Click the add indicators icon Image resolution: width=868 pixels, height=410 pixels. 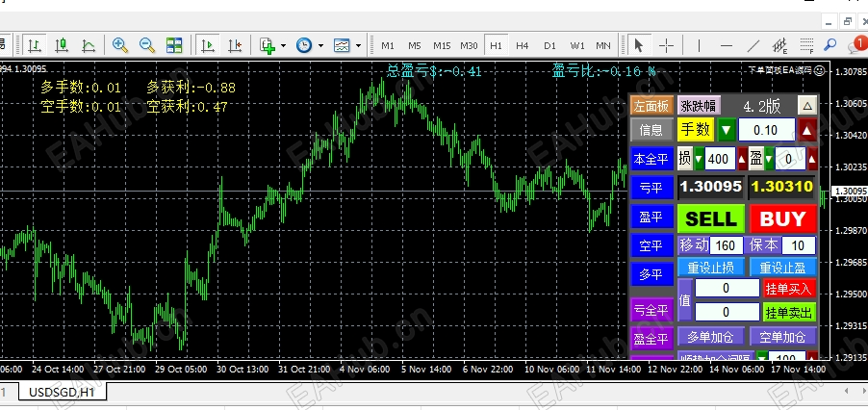tap(268, 45)
